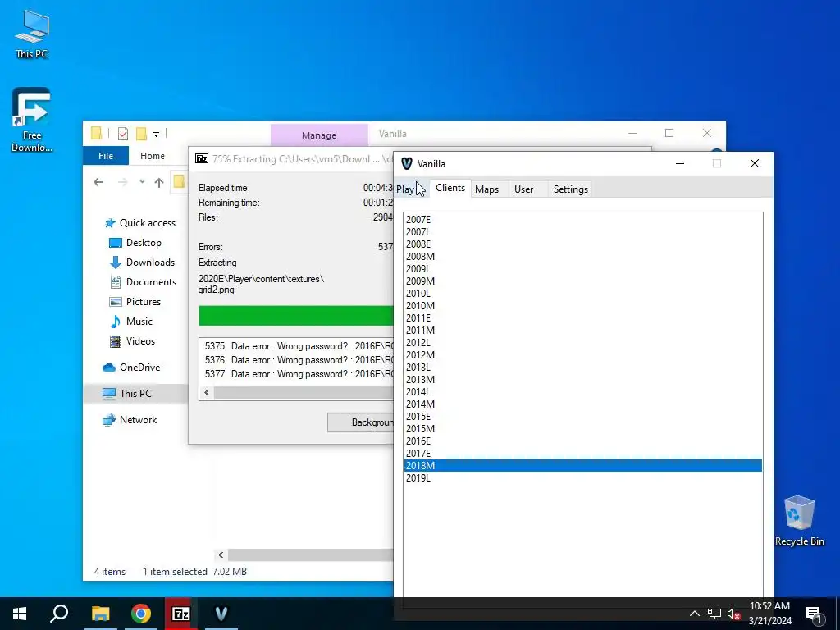Open muted volume tray icon
Image resolution: width=840 pixels, height=630 pixels.
tap(733, 614)
